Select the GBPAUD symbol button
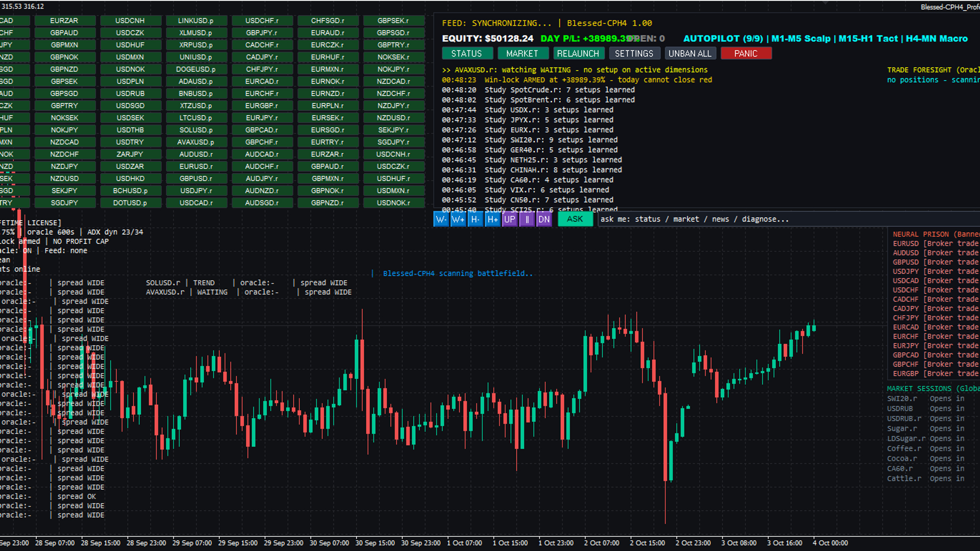Viewport: 980px width, 551px height. point(65,33)
